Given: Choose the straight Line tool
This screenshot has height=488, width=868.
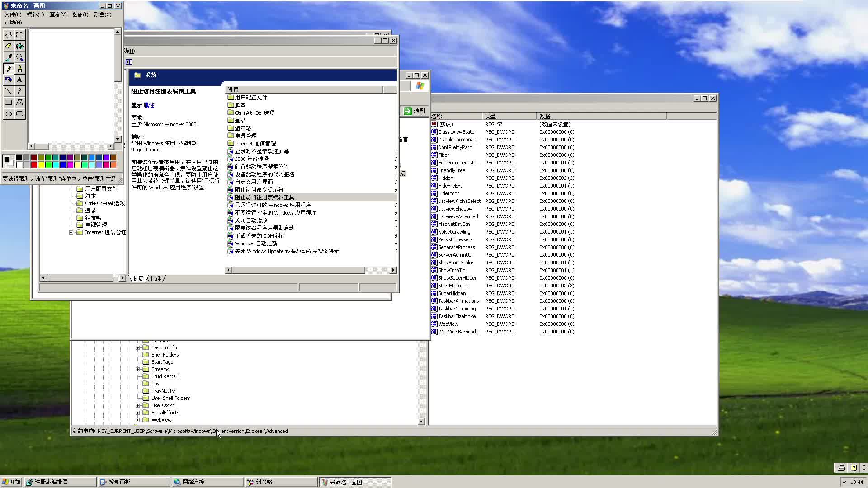Looking at the screenshot, I should click(x=8, y=91).
